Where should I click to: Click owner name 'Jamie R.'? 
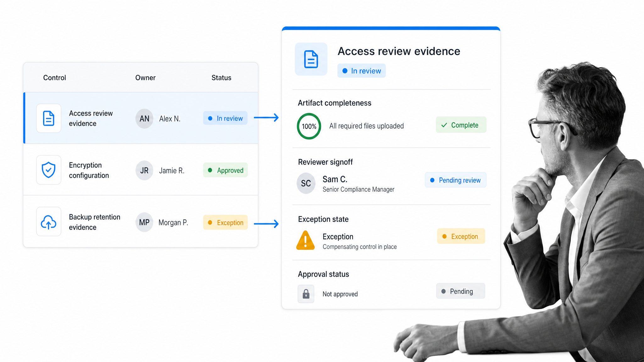tap(172, 171)
